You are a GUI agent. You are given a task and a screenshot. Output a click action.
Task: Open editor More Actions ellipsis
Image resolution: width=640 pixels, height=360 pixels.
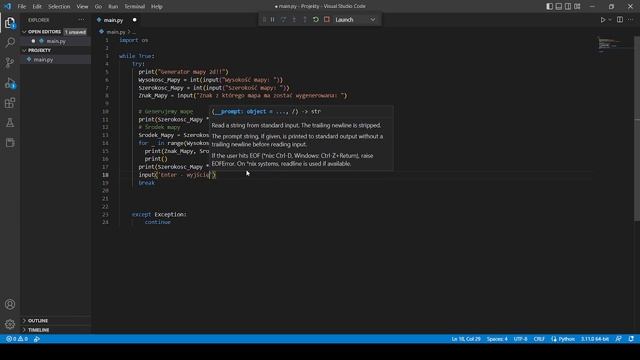pyautogui.click(x=631, y=20)
